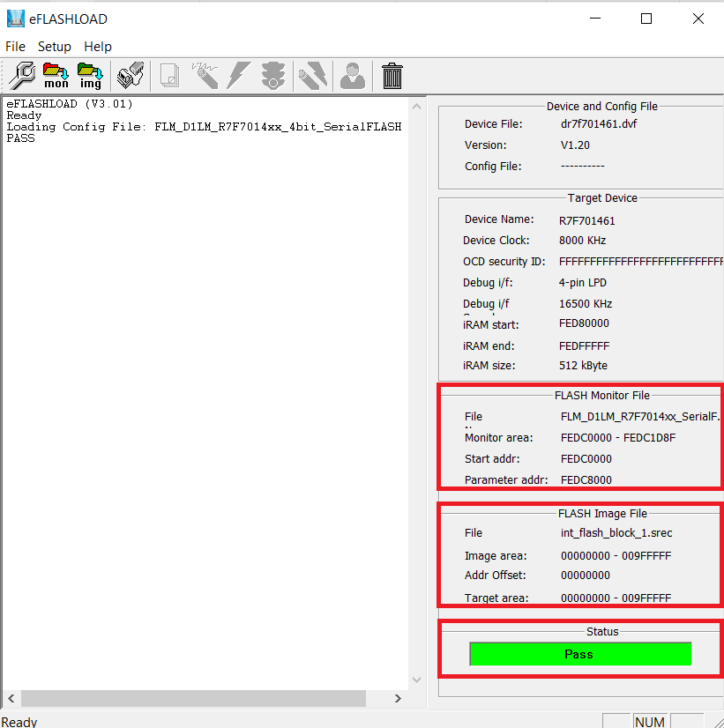Viewport: 724px width, 728px height.
Task: Open the wrench setup tool
Action: click(22, 75)
